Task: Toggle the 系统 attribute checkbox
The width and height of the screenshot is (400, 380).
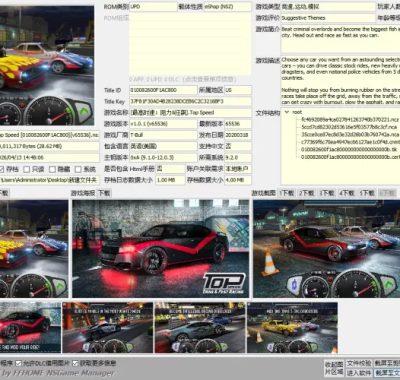Action: 78,169
